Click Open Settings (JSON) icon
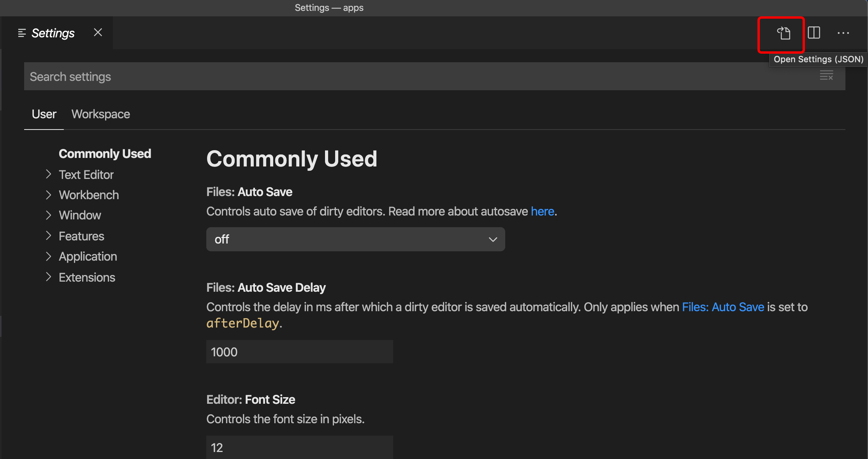The width and height of the screenshot is (868, 459). pos(784,33)
